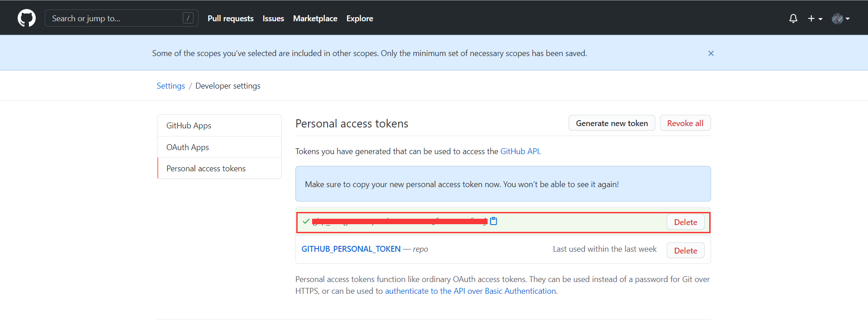Expand the plus create-new dropdown
The height and width of the screenshot is (334, 868).
pos(815,19)
